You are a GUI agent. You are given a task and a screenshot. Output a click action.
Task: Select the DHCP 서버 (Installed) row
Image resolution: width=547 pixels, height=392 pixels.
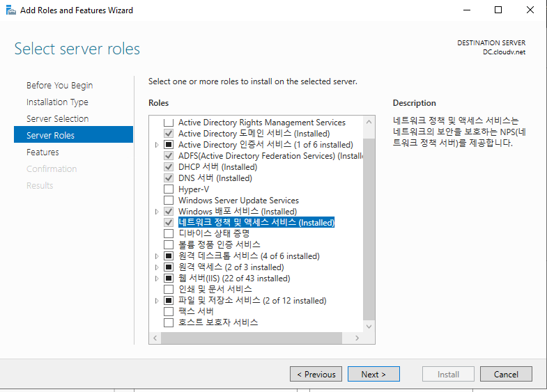coord(217,167)
